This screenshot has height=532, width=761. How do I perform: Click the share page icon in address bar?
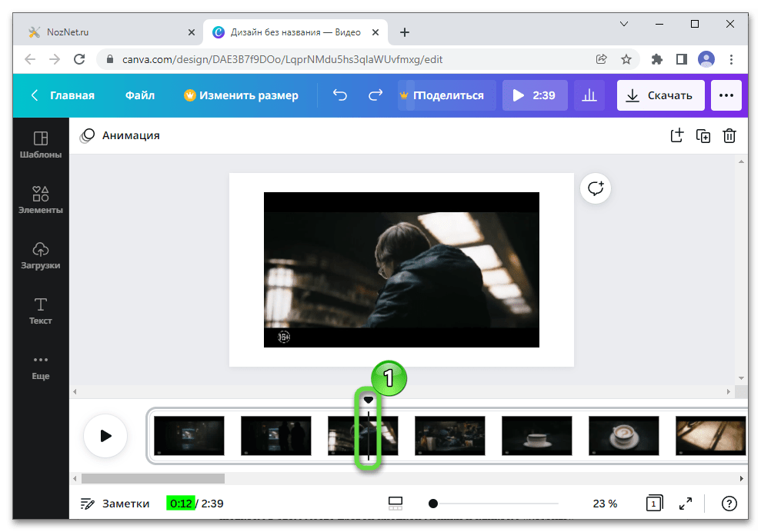pyautogui.click(x=601, y=59)
